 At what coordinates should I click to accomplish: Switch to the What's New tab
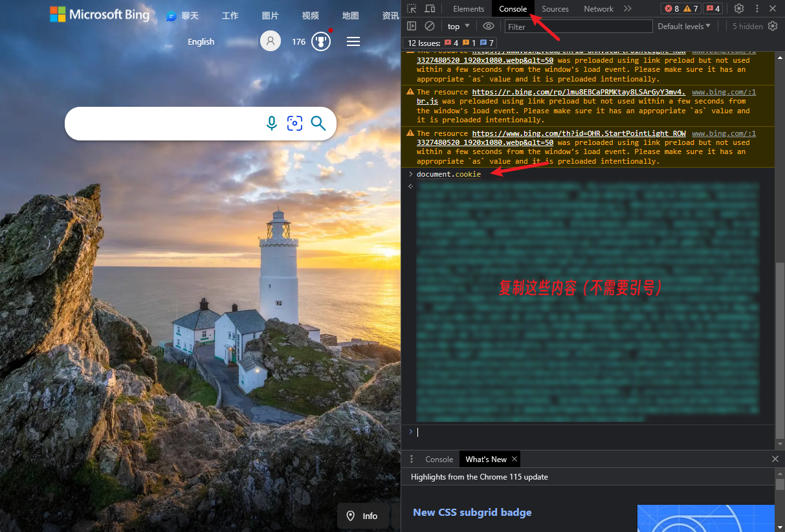point(485,459)
